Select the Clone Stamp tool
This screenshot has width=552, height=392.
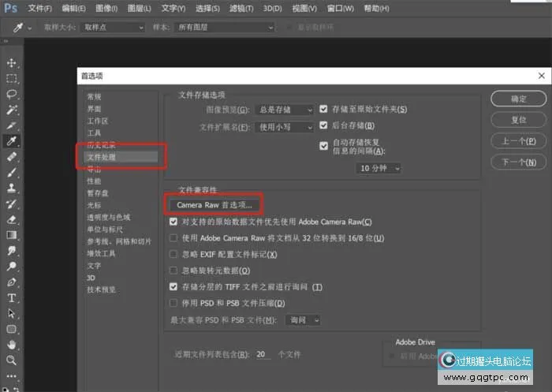coord(12,189)
